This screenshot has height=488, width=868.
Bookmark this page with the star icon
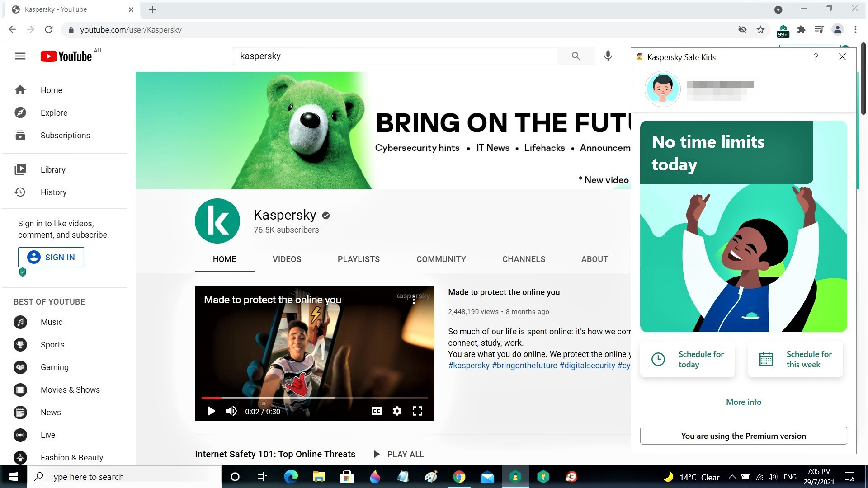coord(760,30)
